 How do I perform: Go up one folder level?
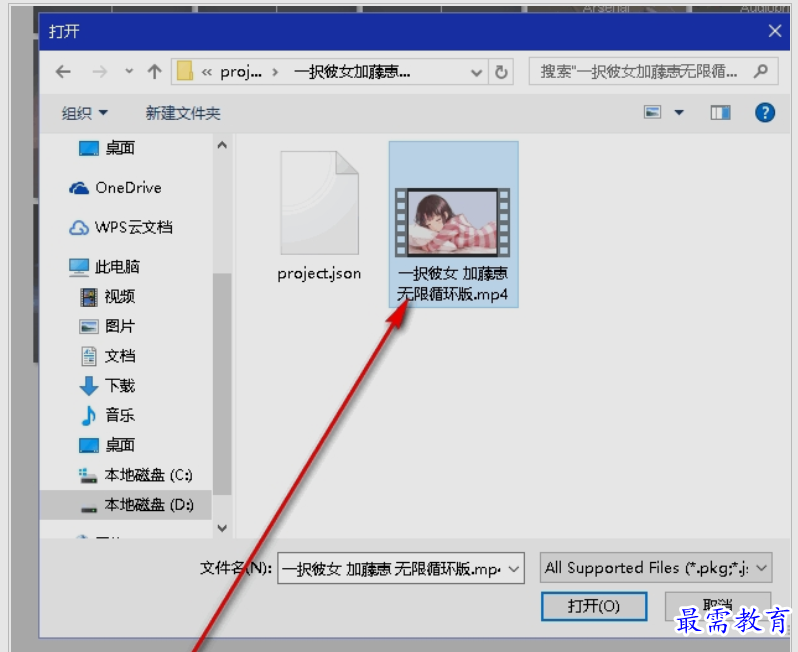click(154, 71)
